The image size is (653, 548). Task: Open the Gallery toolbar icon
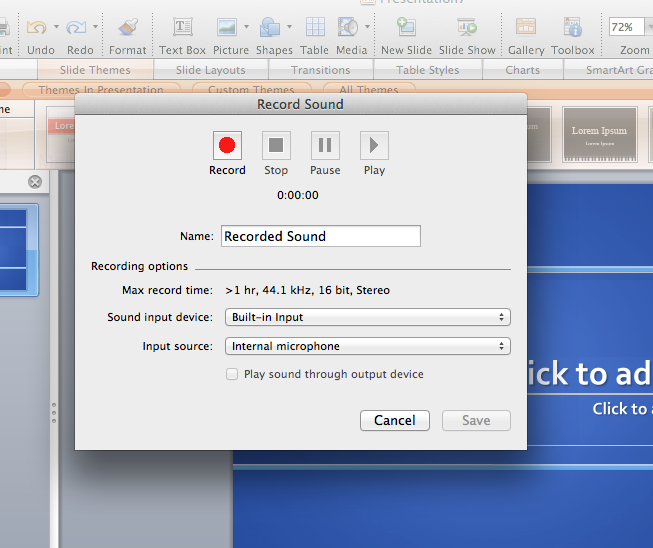[x=526, y=27]
